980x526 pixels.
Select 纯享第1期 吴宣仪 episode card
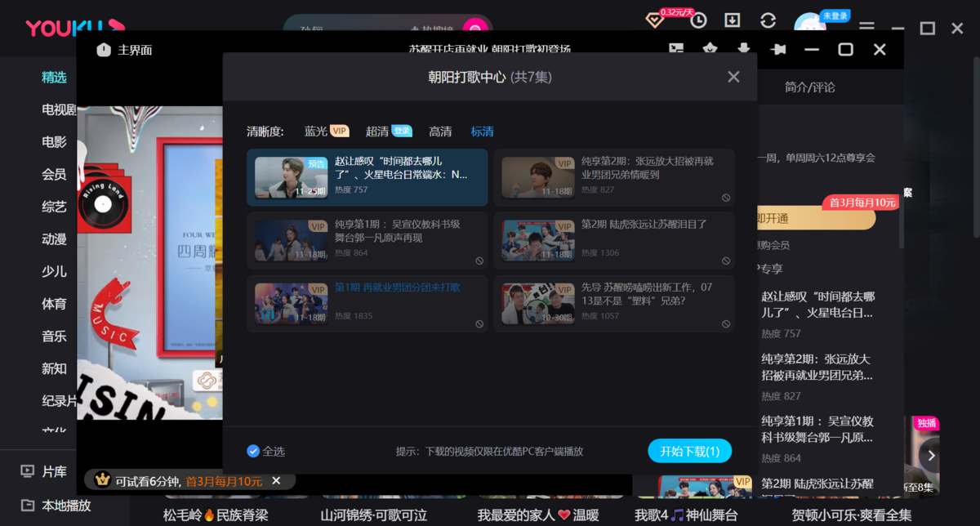(367, 240)
